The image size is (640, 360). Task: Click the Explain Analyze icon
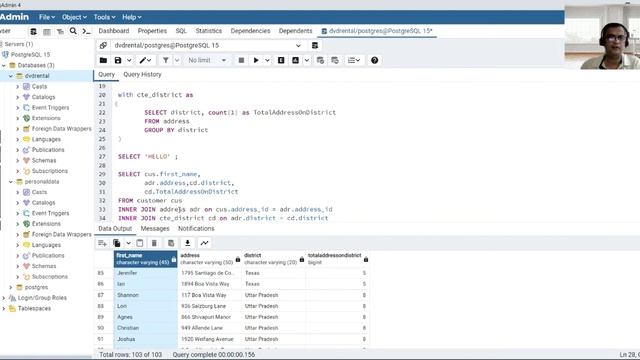[296, 60]
